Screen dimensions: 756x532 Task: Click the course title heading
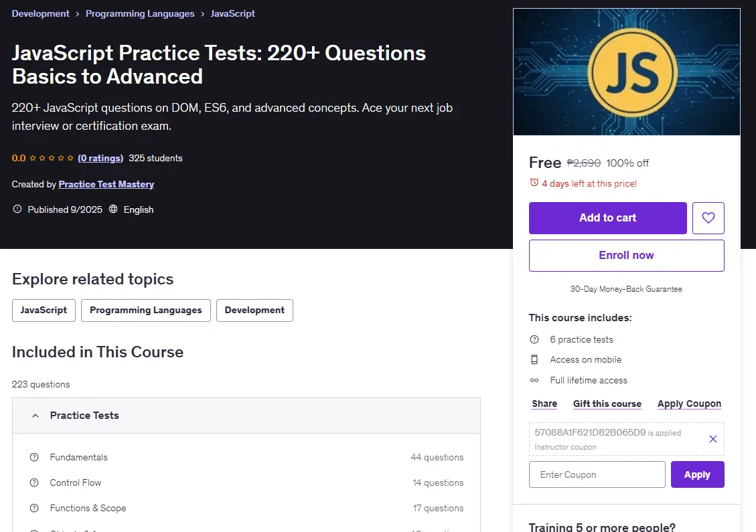click(219, 64)
